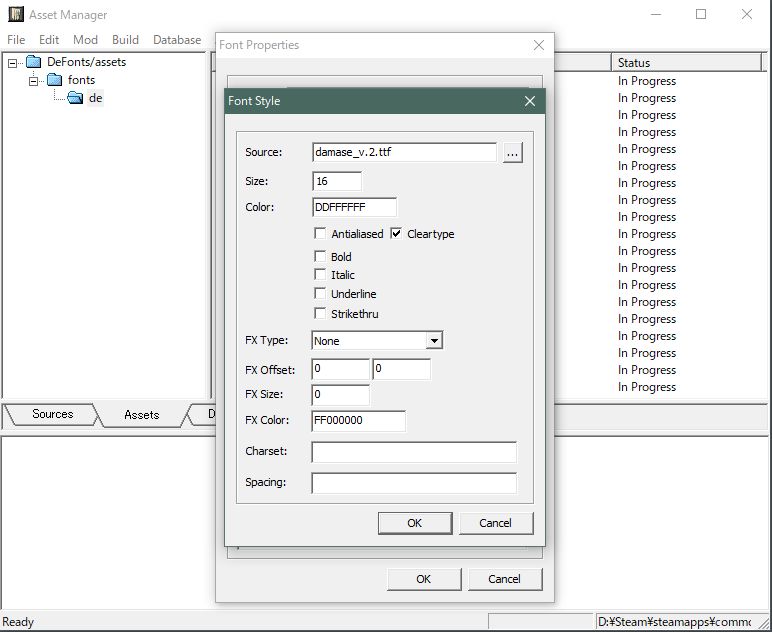Switch to the Sources tab
This screenshot has width=772, height=632.
coord(52,414)
